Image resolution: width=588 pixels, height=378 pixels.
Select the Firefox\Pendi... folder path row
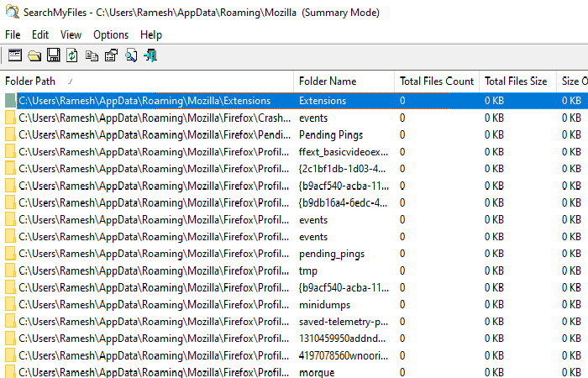coord(155,135)
